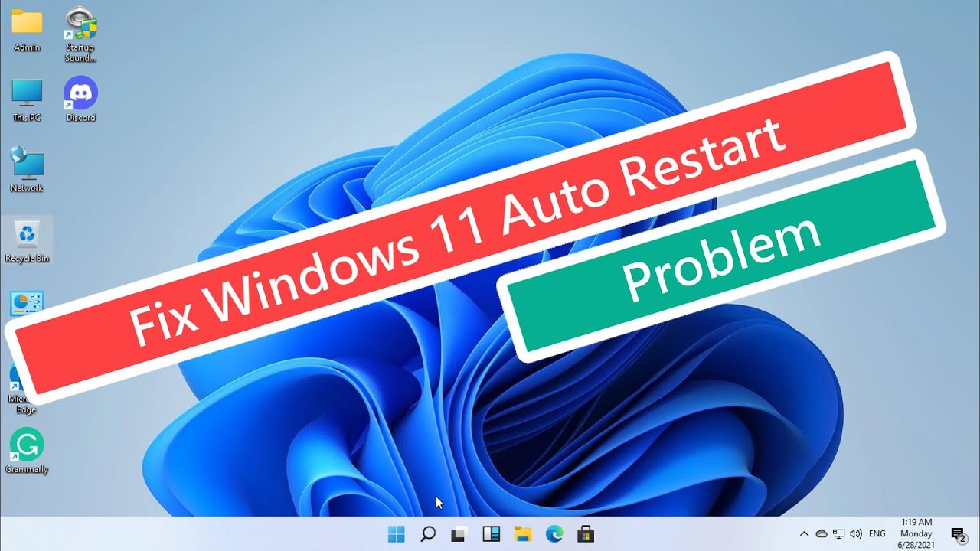The width and height of the screenshot is (980, 551).
Task: Open the notification center icon
Action: (x=958, y=534)
